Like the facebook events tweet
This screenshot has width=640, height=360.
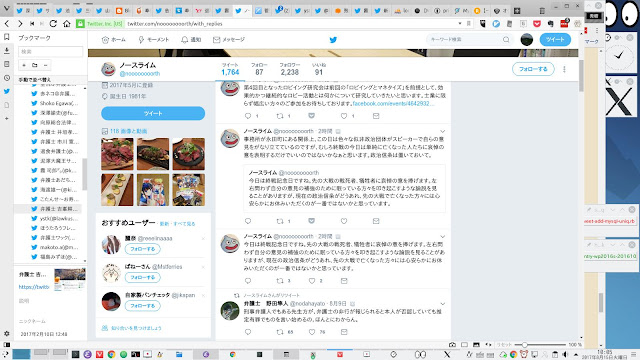coord(344,116)
